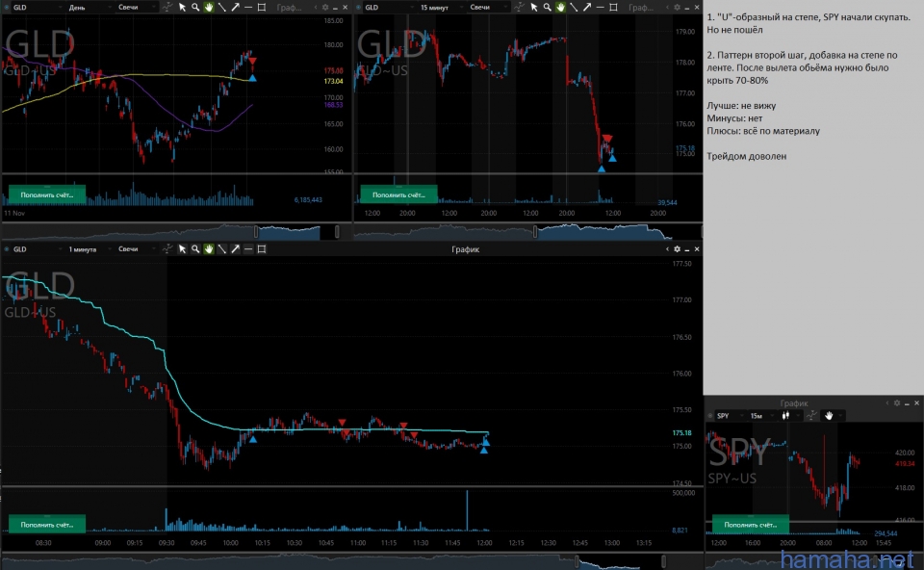Viewport: 924px width, 570px height.
Task: Open indicators menu in GLD 15-minute chart
Action: click(x=519, y=7)
